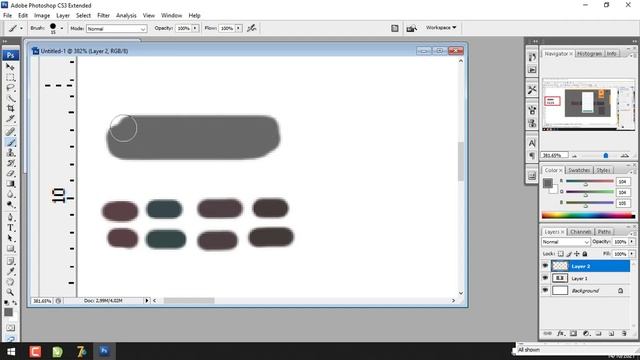This screenshot has width=640, height=360.
Task: Open the Go to Bridge icon
Action: point(411,28)
